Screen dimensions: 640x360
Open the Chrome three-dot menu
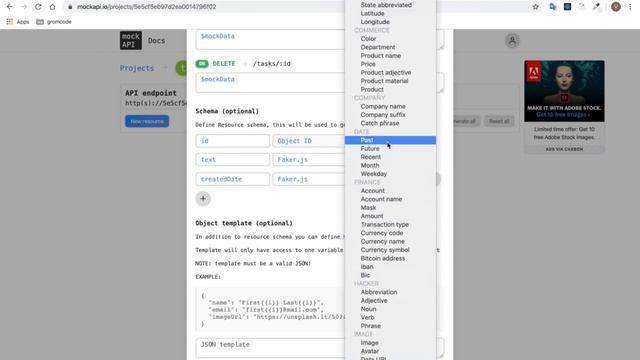(x=630, y=7)
